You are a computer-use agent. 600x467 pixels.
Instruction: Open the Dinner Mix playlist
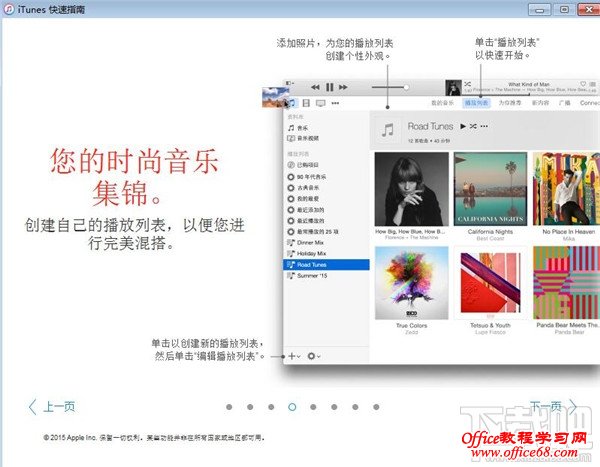point(306,243)
